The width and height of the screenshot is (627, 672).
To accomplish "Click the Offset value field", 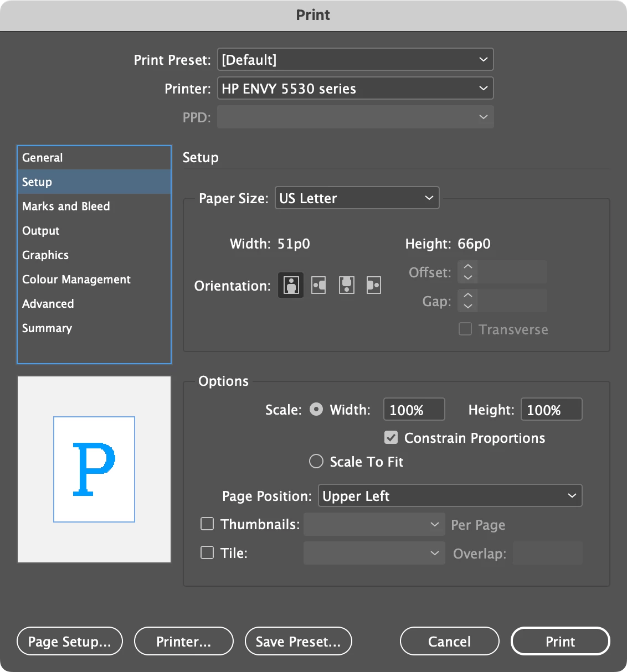I will 512,272.
